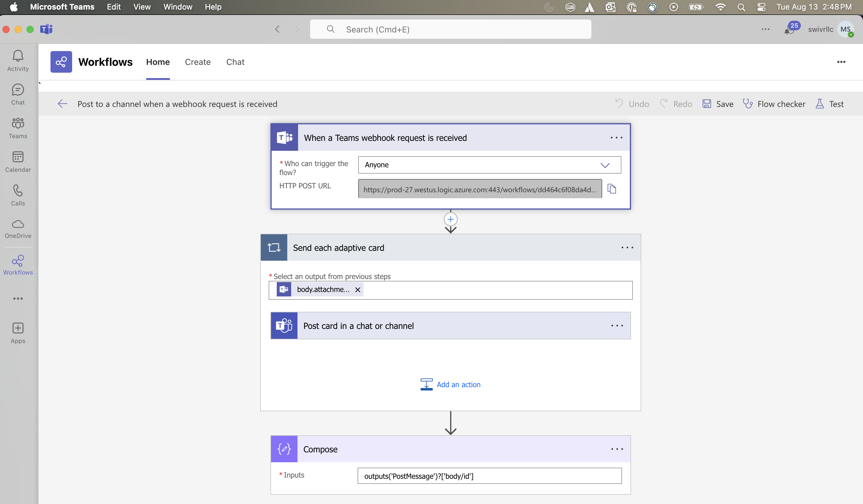Open the Window menu
The height and width of the screenshot is (504, 863).
[177, 7]
